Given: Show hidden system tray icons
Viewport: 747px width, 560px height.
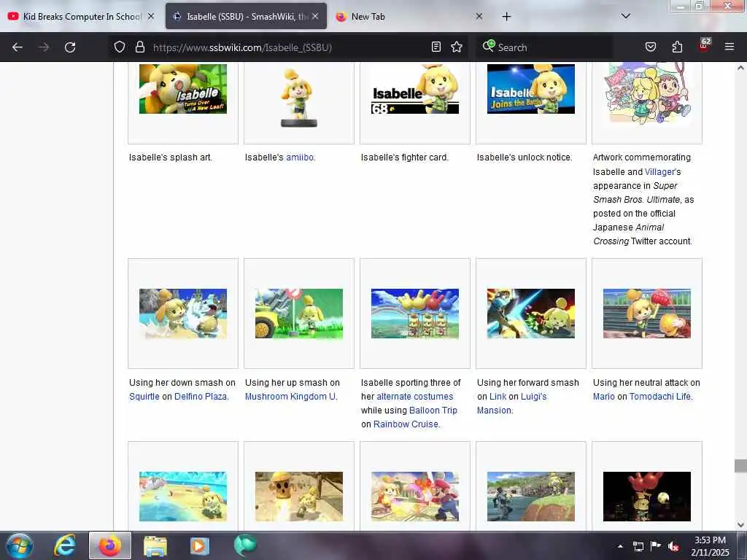Looking at the screenshot, I should pyautogui.click(x=620, y=546).
